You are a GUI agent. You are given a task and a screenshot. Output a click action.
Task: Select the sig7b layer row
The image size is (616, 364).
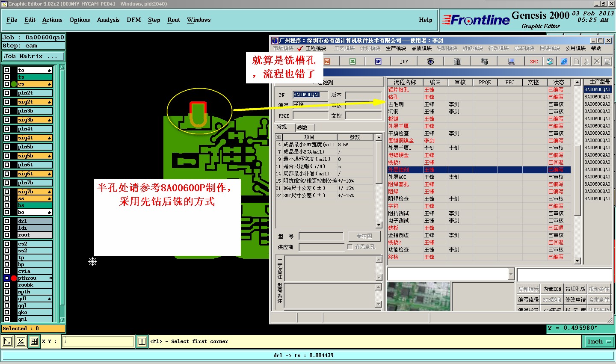tap(34, 192)
